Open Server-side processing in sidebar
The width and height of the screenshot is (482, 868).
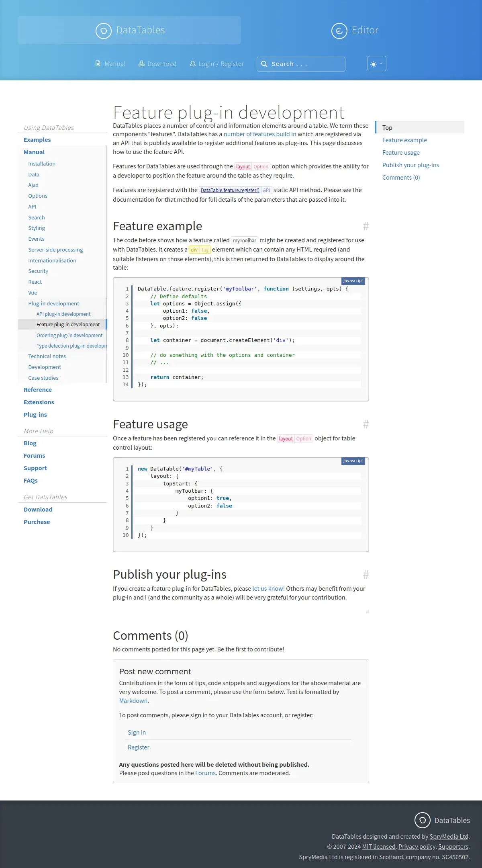tap(55, 250)
